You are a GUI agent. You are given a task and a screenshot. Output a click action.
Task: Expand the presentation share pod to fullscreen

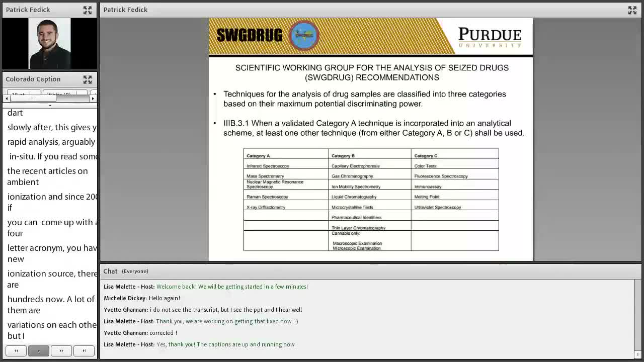[632, 10]
